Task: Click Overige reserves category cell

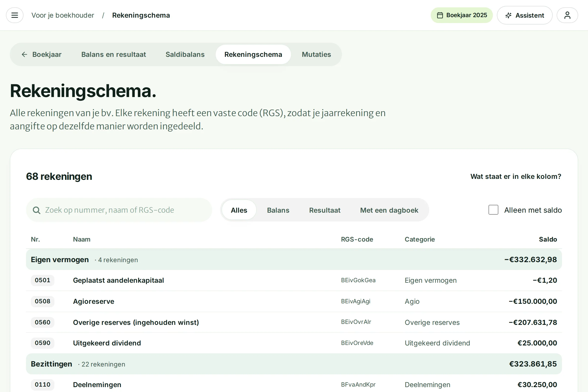Action: (432, 322)
